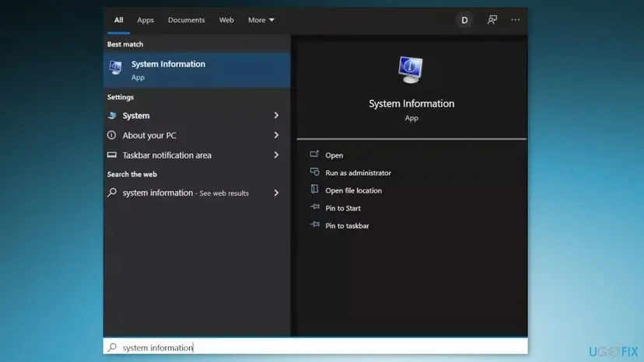This screenshot has width=644, height=362.
Task: Pin System Information to taskbar
Action: (347, 226)
